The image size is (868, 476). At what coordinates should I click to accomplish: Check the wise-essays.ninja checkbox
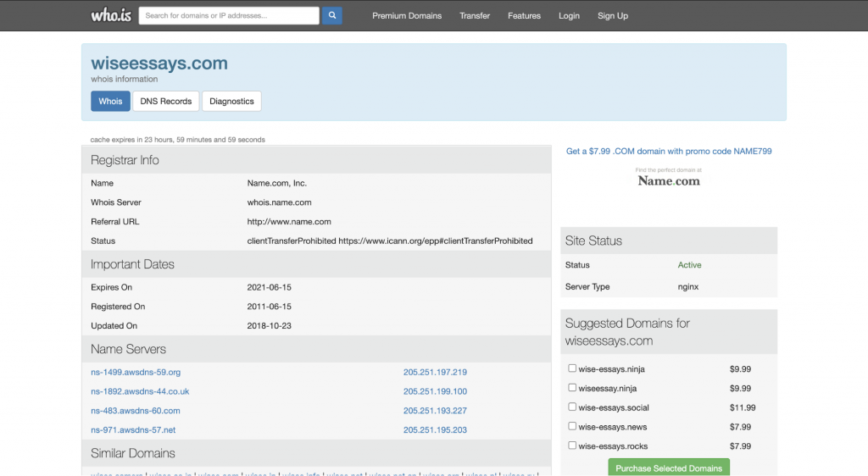[x=572, y=368]
